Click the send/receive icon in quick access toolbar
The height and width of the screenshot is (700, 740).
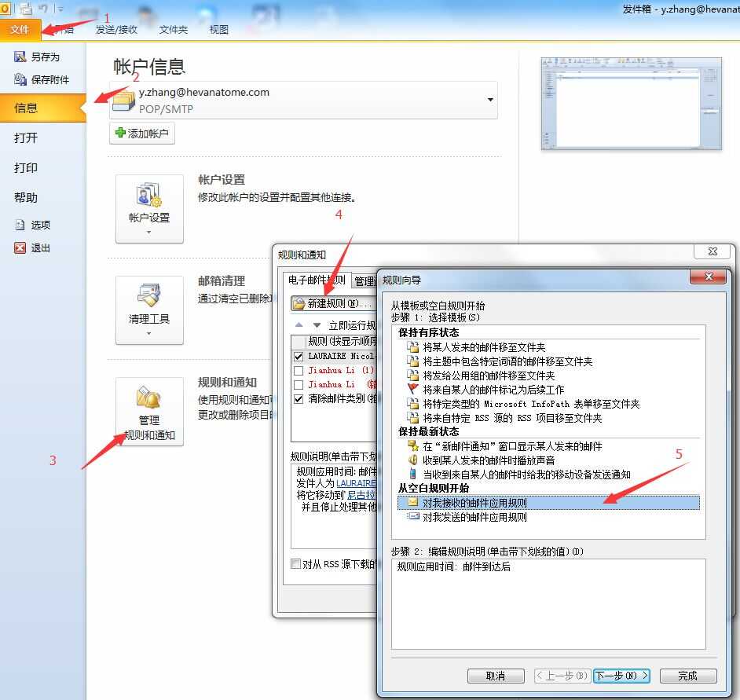pyautogui.click(x=25, y=8)
